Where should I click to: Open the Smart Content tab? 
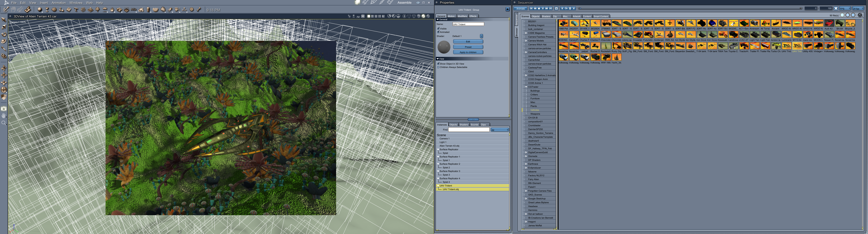click(601, 16)
